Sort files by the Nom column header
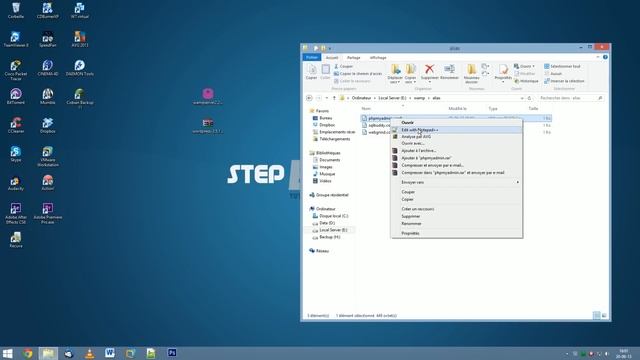 pyautogui.click(x=366, y=109)
